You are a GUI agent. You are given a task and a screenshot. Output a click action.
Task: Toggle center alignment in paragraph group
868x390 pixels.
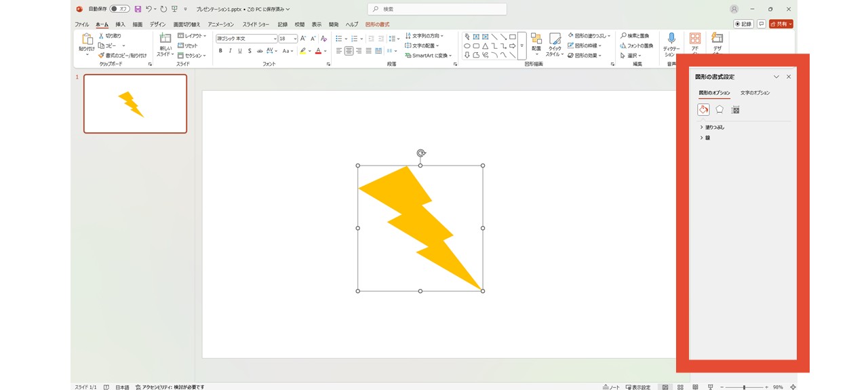point(349,51)
